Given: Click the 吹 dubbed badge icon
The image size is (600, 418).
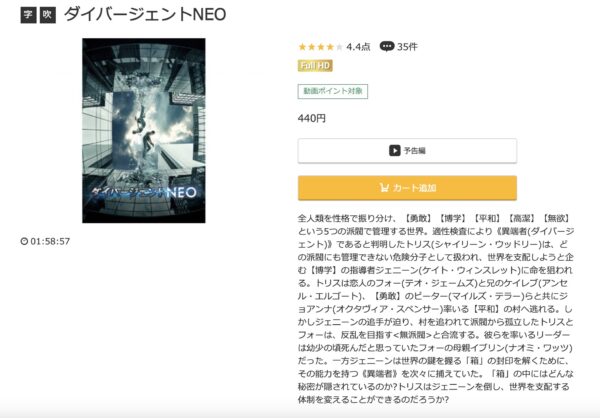Looking at the screenshot, I should pos(48,15).
